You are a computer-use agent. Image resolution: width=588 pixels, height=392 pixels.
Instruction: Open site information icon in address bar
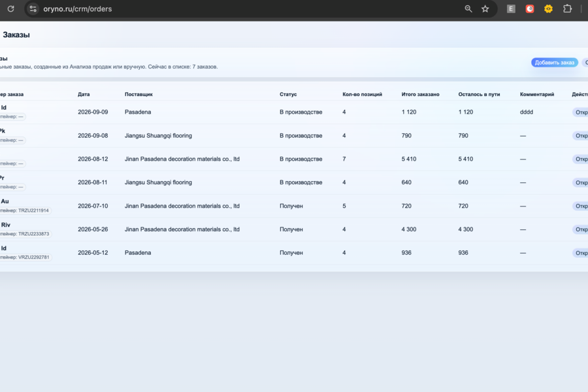coord(33,8)
